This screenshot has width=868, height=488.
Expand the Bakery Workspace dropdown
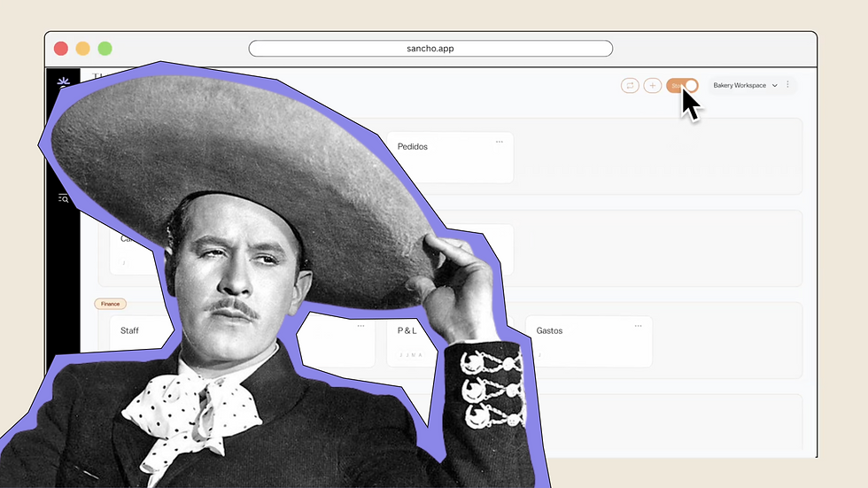[745, 85]
